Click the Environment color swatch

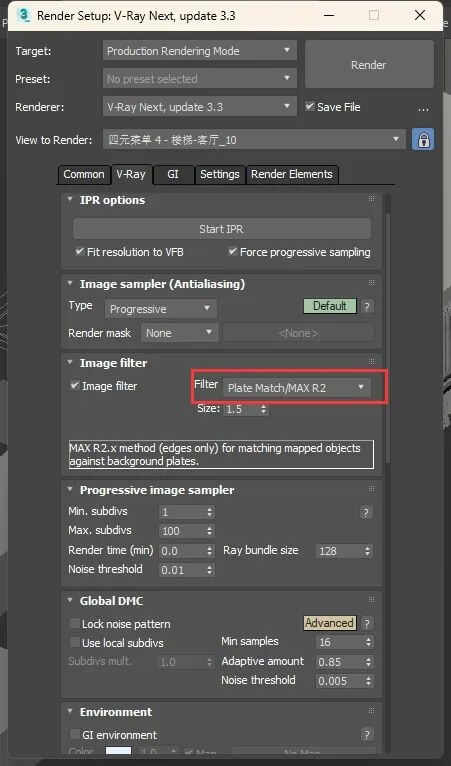[119, 752]
